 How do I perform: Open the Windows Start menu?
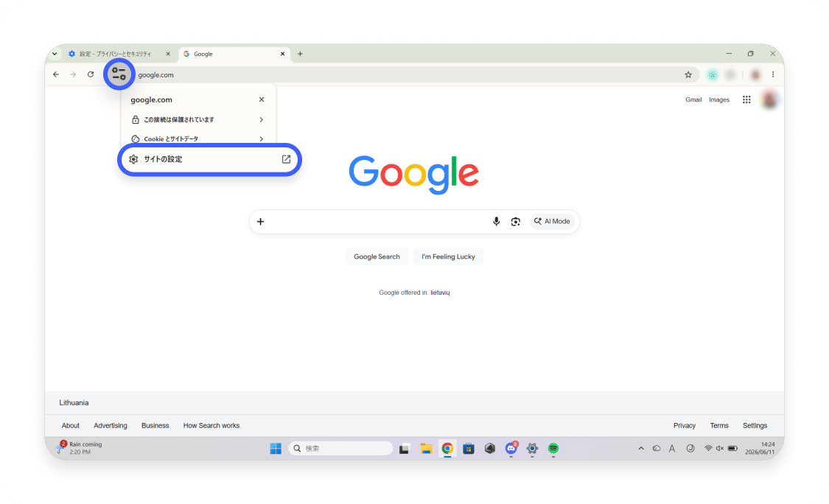tap(276, 449)
